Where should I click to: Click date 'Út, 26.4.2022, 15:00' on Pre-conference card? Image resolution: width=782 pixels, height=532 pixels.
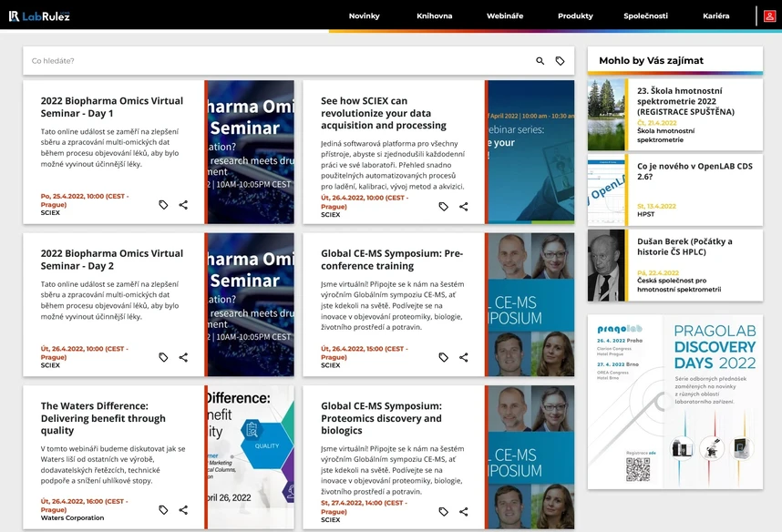(364, 353)
